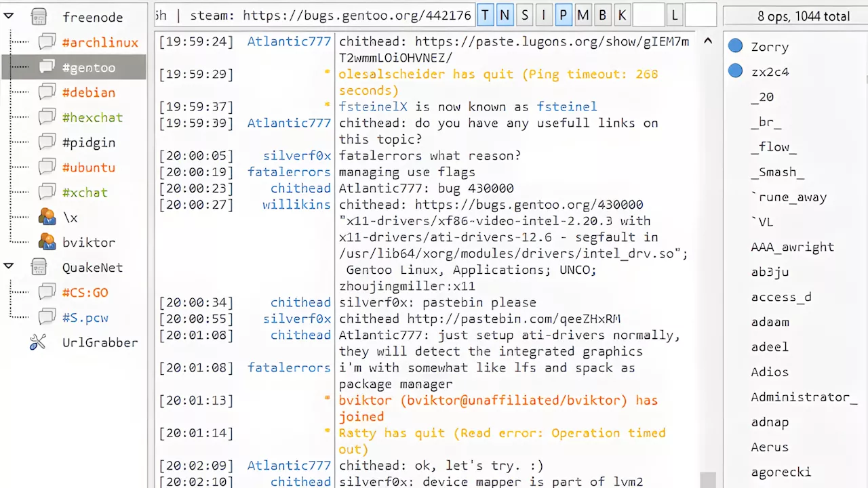This screenshot has width=868, height=488.
Task: Click the #hexchat channel icon
Action: tap(47, 117)
